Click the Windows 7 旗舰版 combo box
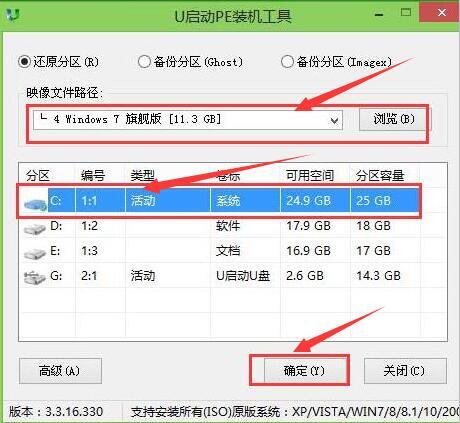460x423 pixels. (188, 120)
